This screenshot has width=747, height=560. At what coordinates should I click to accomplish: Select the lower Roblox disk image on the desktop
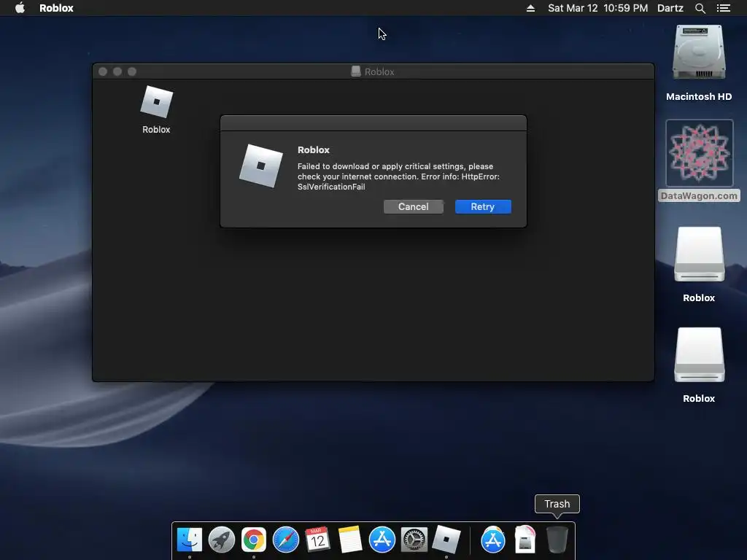(699, 355)
